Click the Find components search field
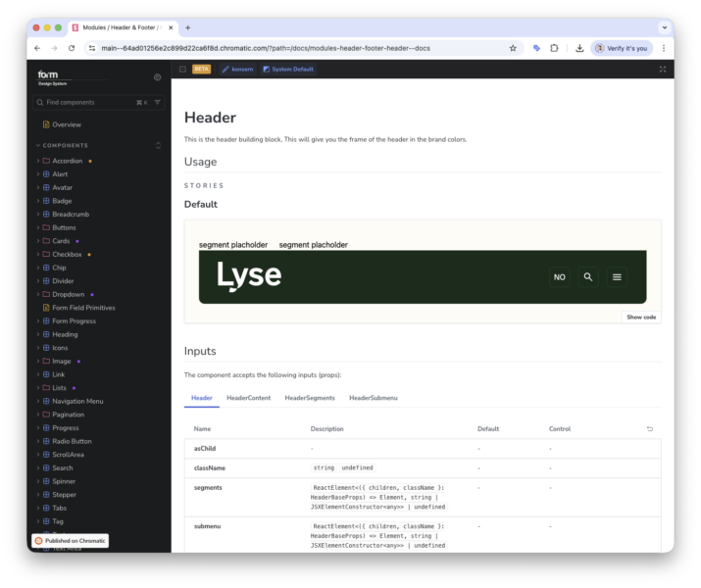This screenshot has height=588, width=701. coord(88,102)
